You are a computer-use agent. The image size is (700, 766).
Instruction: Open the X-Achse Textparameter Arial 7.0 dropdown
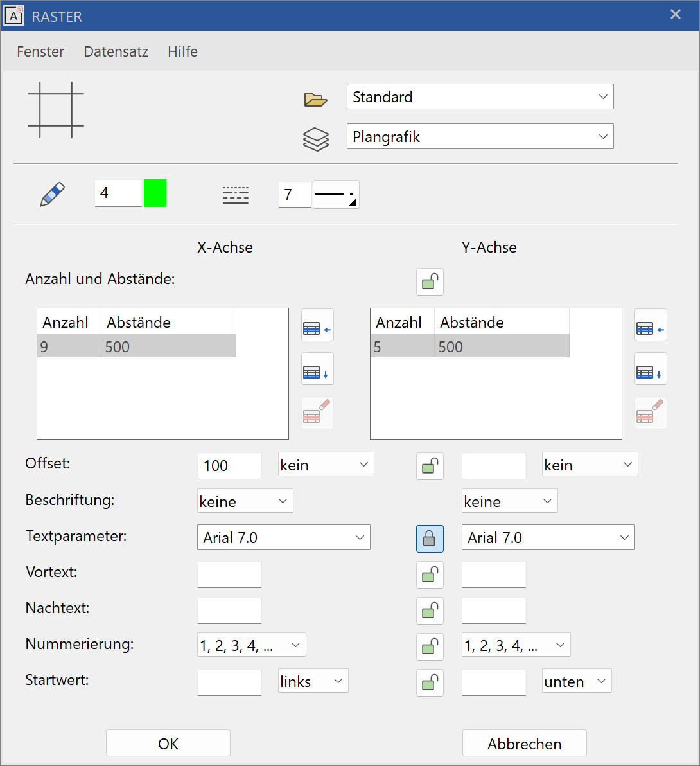[284, 537]
